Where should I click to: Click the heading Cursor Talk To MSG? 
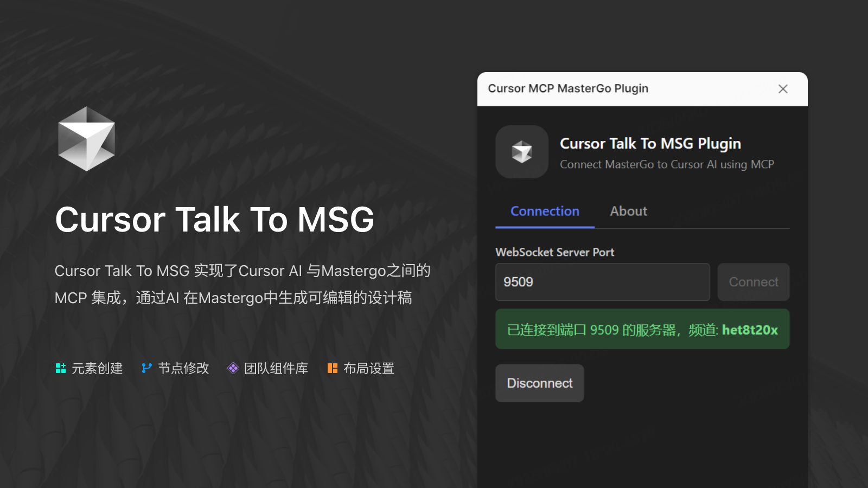(214, 219)
